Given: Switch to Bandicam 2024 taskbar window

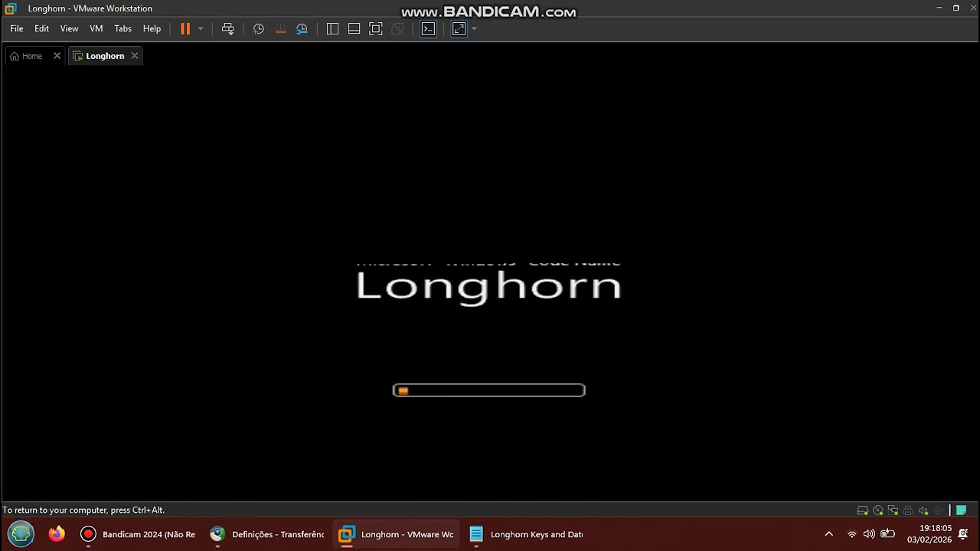Looking at the screenshot, I should click(x=138, y=534).
